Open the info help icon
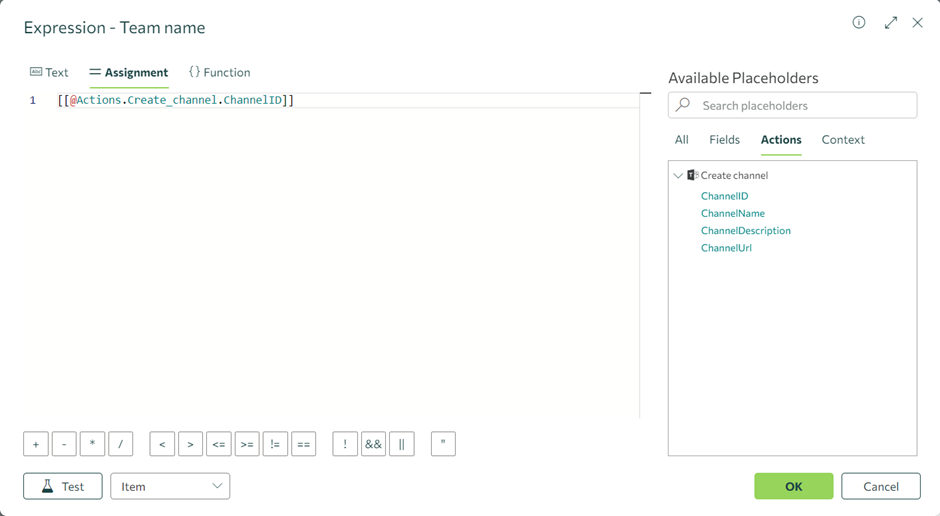The image size is (940, 516). 858,23
